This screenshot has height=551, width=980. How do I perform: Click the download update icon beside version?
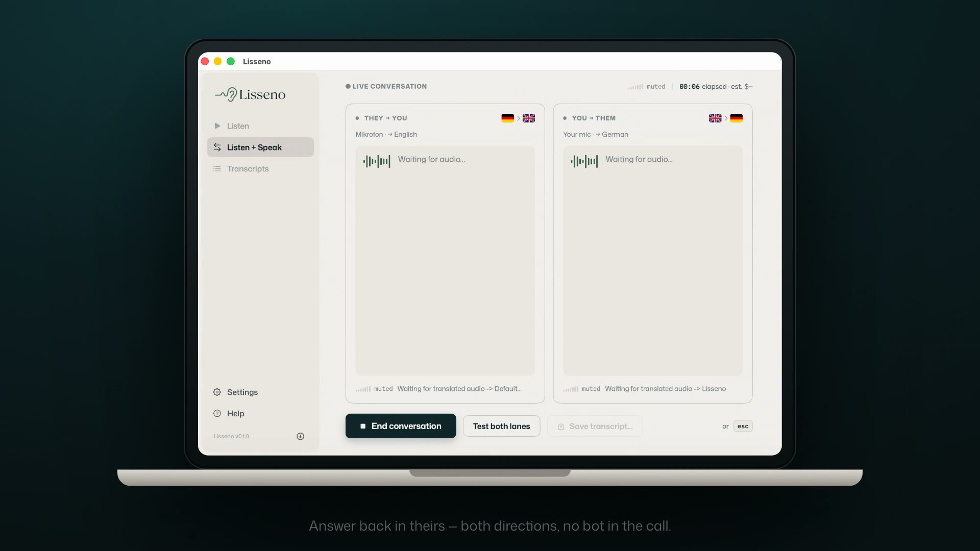[301, 436]
